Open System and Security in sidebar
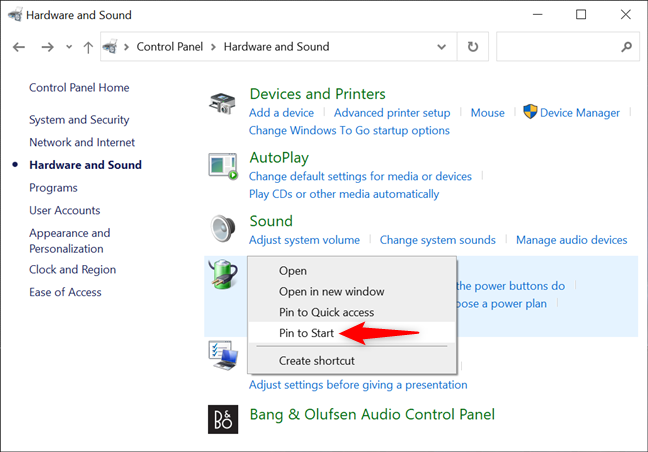 pos(79,120)
